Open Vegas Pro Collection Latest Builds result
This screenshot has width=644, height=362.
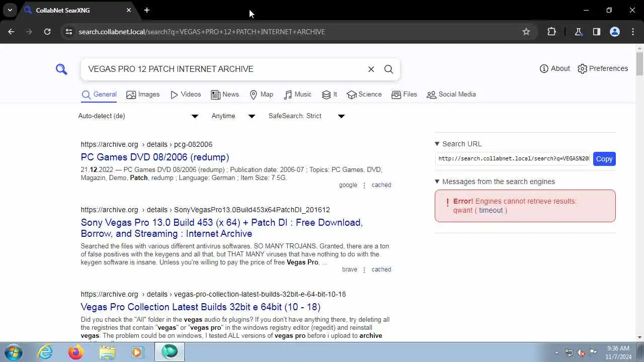coord(200,307)
